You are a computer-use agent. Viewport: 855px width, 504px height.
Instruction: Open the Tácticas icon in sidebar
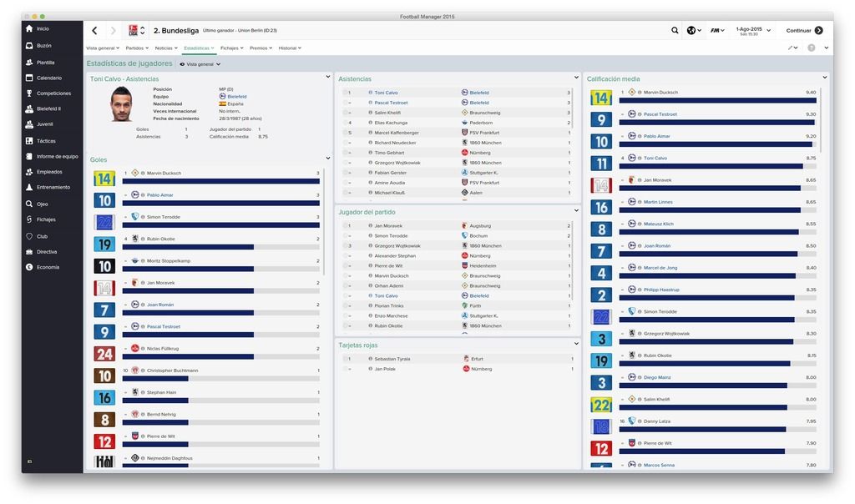(29, 140)
